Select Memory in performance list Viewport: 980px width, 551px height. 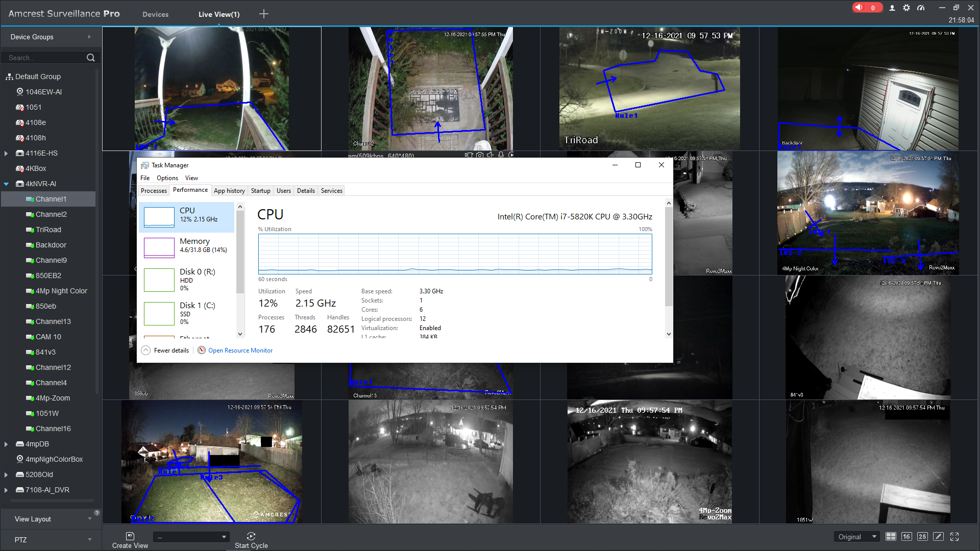click(187, 248)
